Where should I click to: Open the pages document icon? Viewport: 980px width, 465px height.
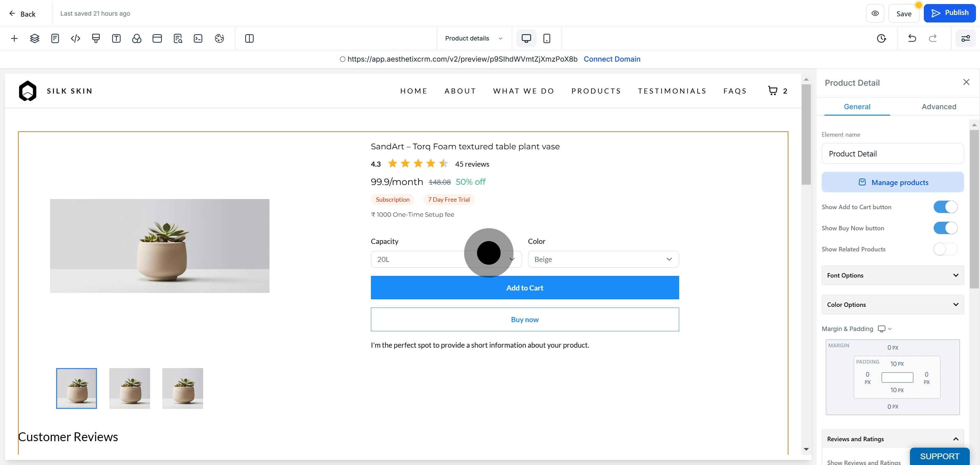[55, 38]
